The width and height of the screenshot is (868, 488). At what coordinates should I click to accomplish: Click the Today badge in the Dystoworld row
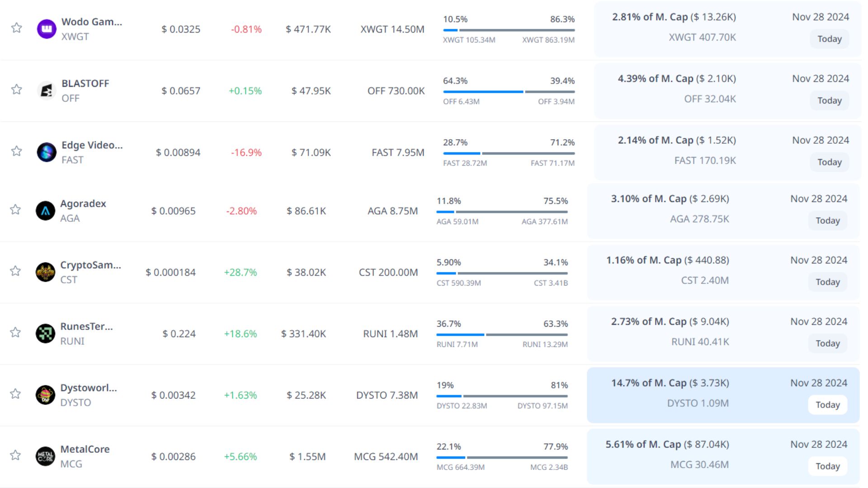coord(827,405)
